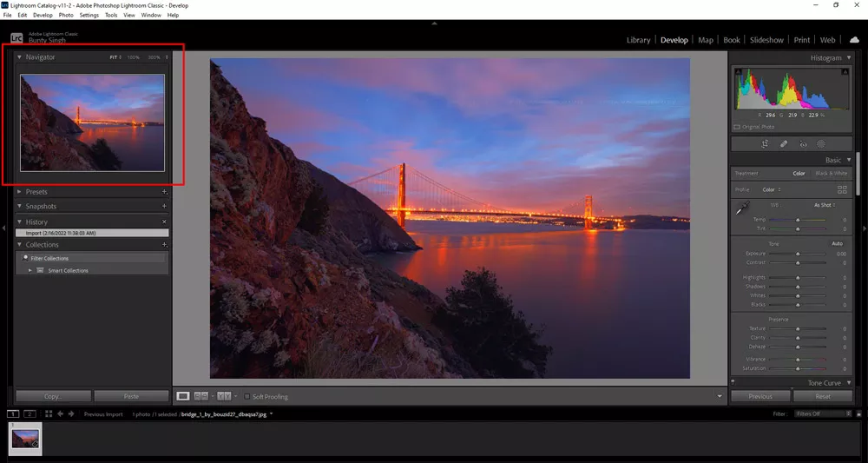Open the WB As Shot dropdown
868x463 pixels.
point(824,205)
